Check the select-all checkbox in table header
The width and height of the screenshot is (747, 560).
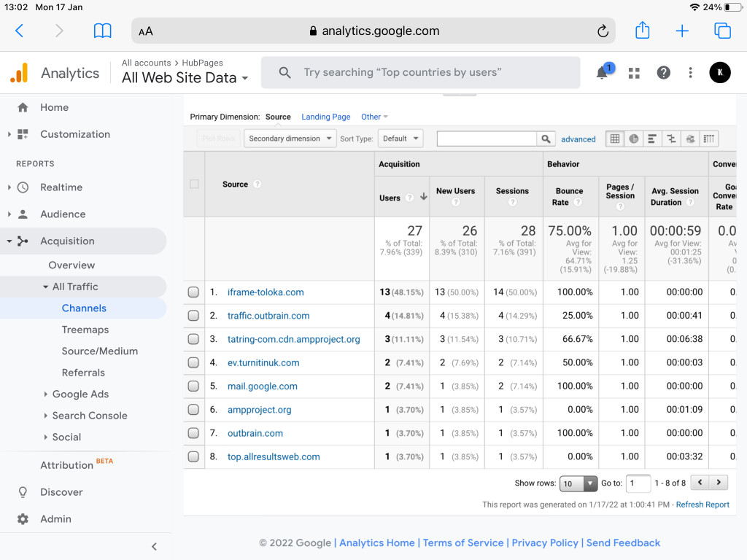[x=194, y=184]
